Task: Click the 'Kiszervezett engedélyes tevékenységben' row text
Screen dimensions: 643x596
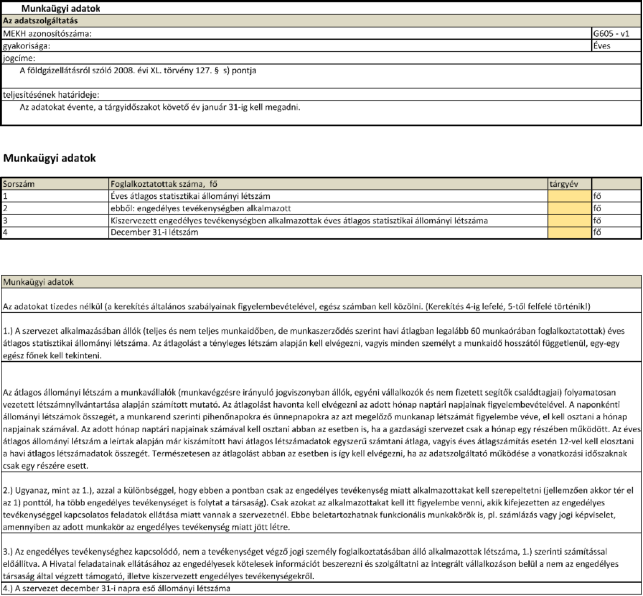Action: (299, 221)
